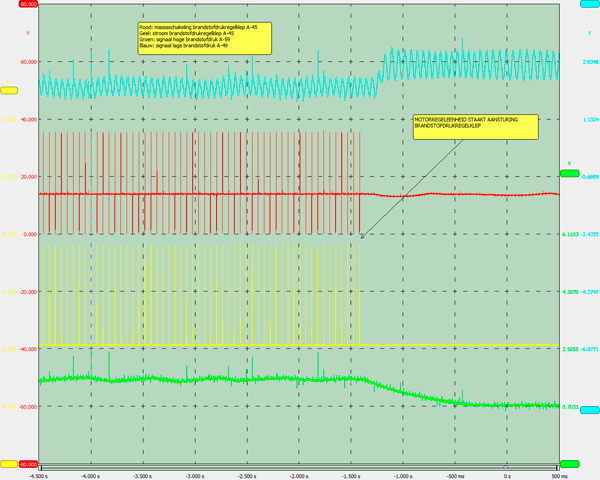The width and height of the screenshot is (600, 480).
Task: Click the red 80.000 top axis handle
Action: coord(27,4)
